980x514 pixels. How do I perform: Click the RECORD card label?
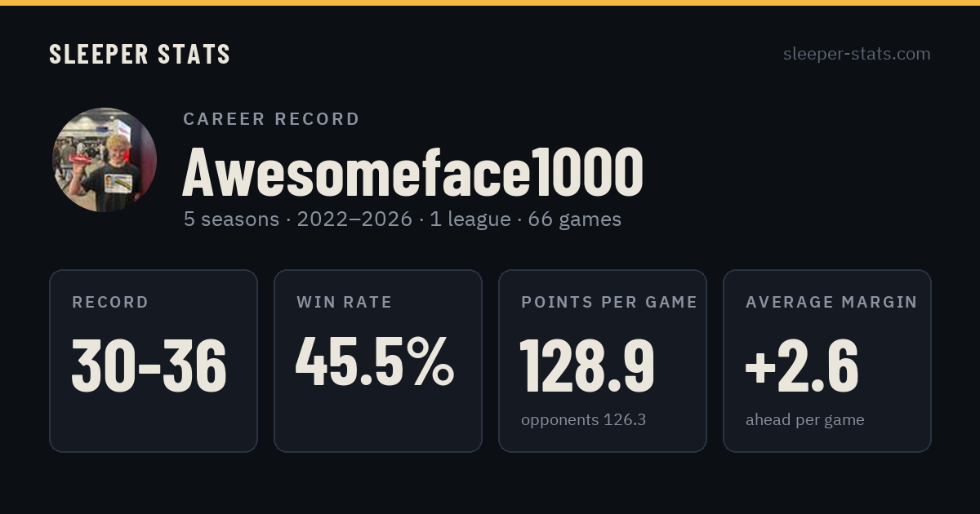[110, 303]
